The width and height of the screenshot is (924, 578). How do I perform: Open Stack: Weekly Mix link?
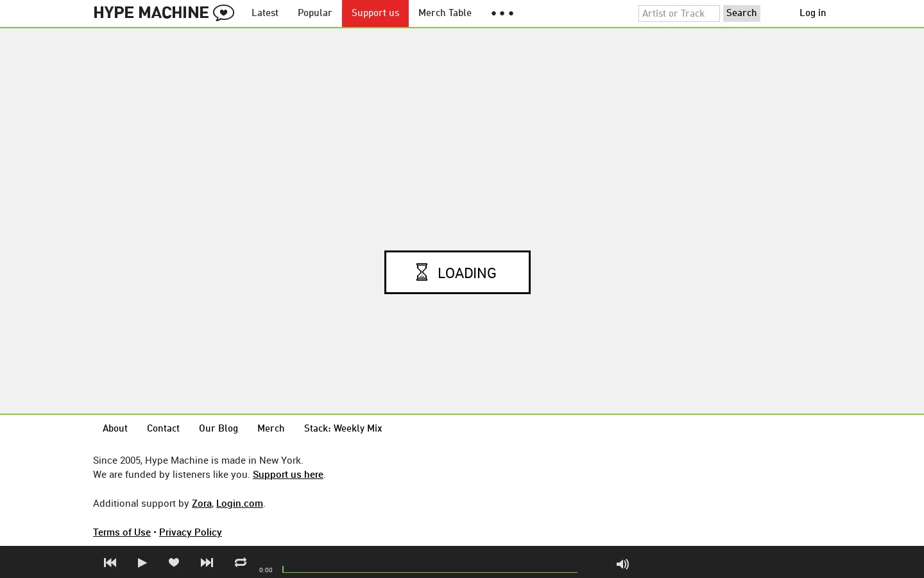343,428
